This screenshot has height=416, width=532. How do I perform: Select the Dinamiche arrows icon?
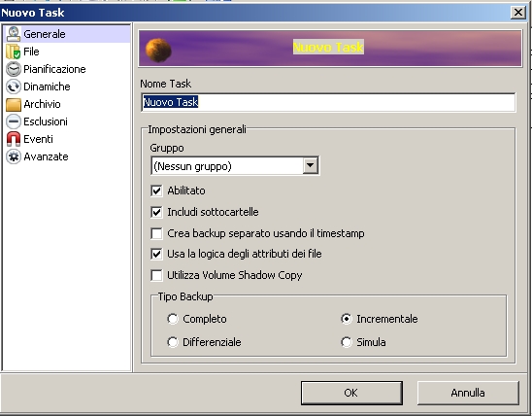(x=14, y=87)
